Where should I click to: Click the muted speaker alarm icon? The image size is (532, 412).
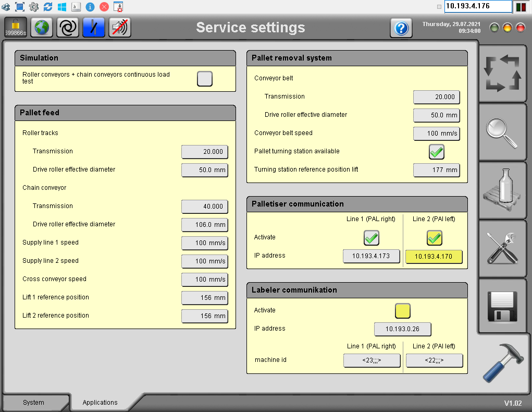click(x=120, y=28)
